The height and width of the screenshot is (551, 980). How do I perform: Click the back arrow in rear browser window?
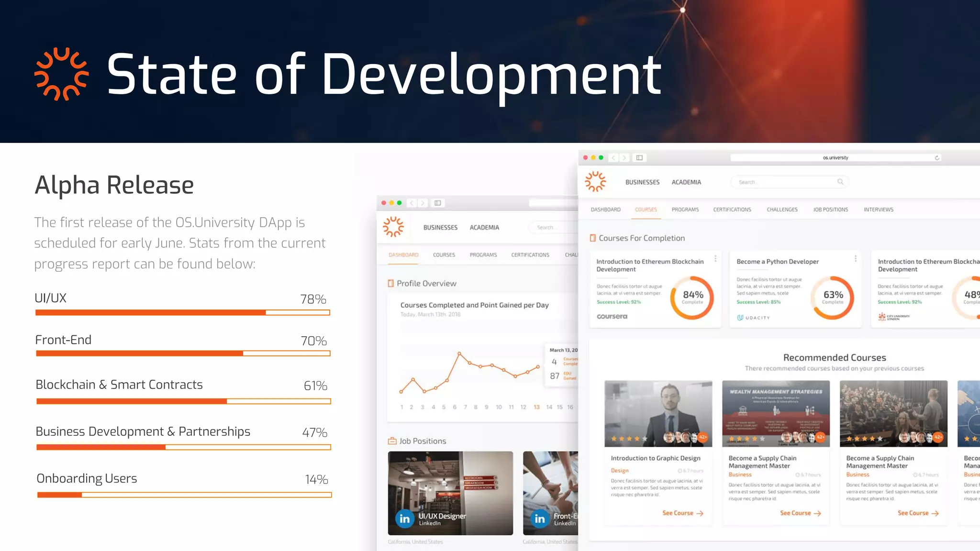click(x=412, y=203)
